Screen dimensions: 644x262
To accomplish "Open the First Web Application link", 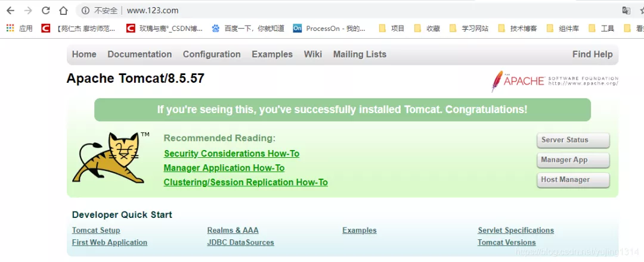I will point(110,242).
